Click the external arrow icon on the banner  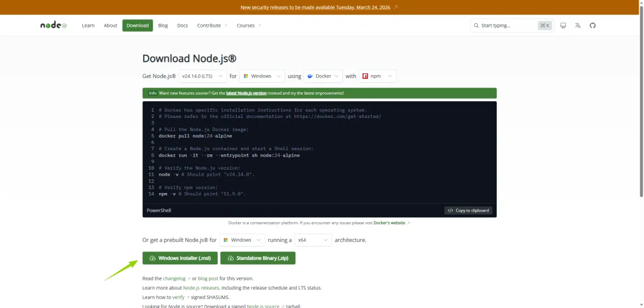[x=395, y=7]
